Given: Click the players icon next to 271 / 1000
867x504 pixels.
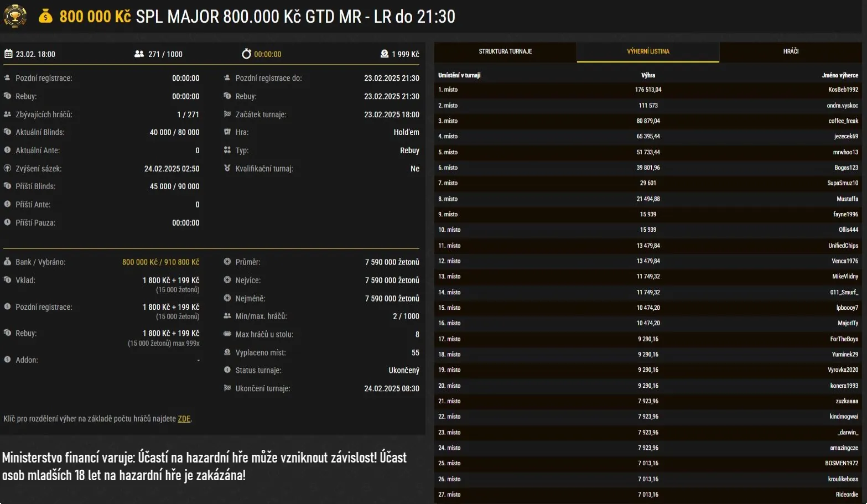Looking at the screenshot, I should [x=139, y=54].
